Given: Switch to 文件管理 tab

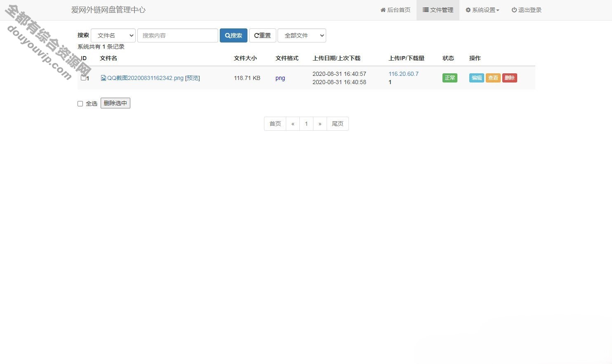Looking at the screenshot, I should pos(438,10).
